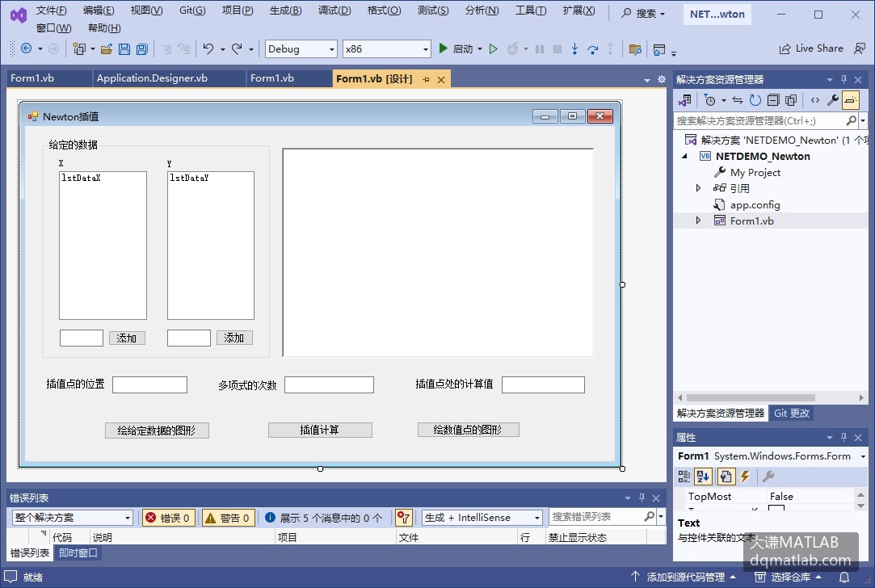Click notifications bell in status bar
This screenshot has height=588, width=875.
click(845, 577)
